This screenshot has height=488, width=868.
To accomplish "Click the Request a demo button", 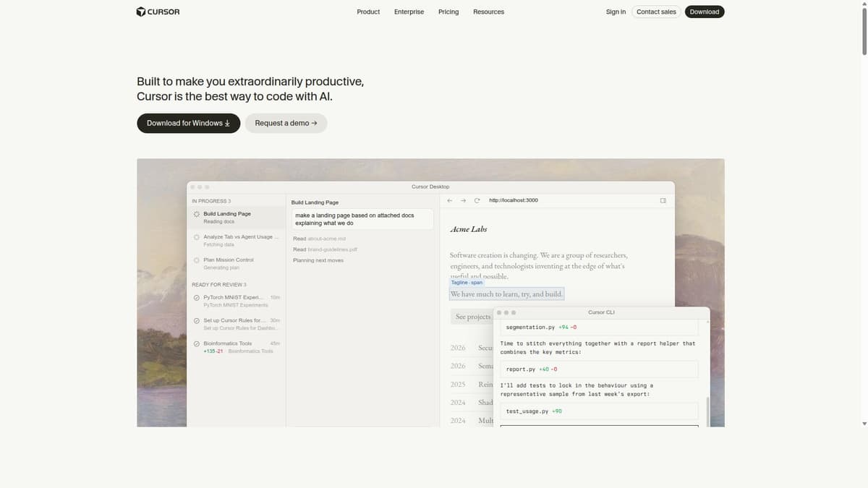I will [x=286, y=123].
